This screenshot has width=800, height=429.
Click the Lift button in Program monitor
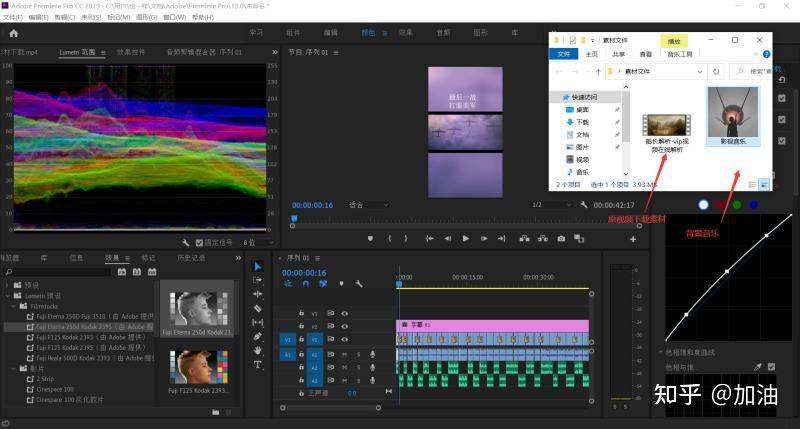524,238
